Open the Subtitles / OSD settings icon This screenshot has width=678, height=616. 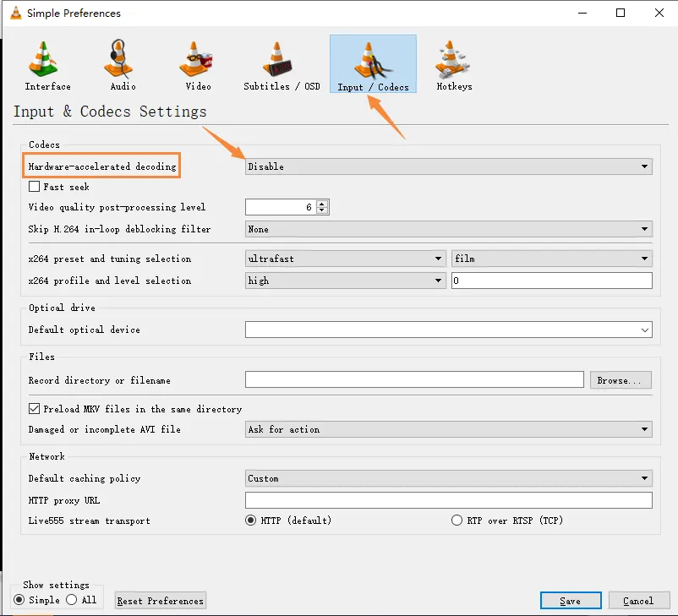(x=282, y=60)
